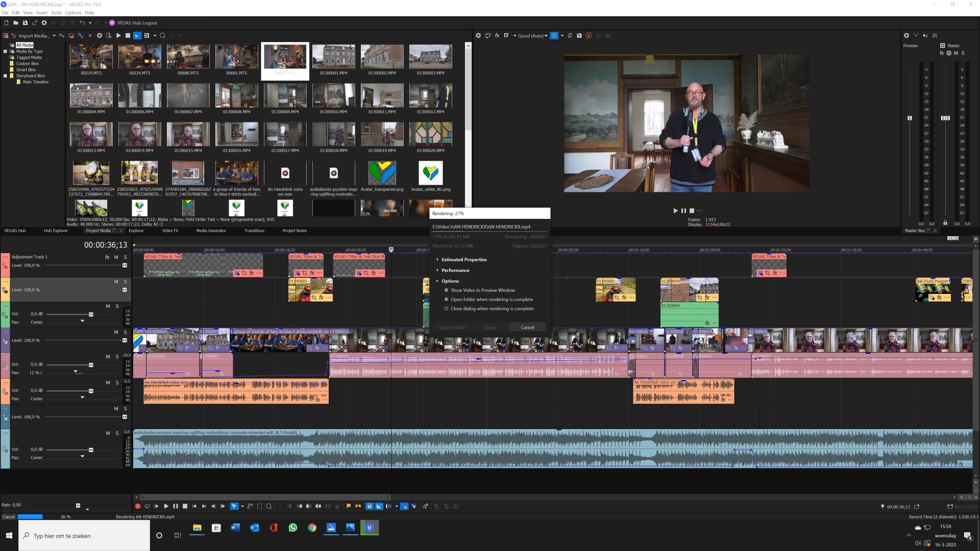
Task: Switch to the Video FX tab
Action: [170, 231]
